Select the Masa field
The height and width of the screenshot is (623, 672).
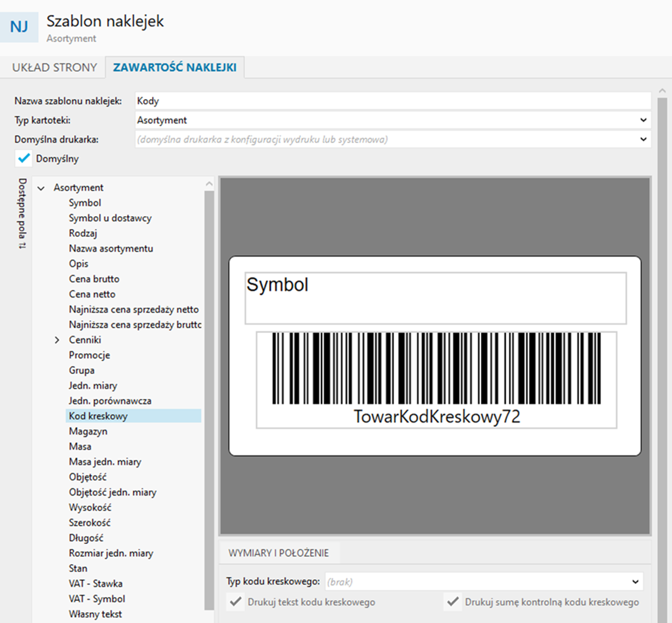coord(80,446)
